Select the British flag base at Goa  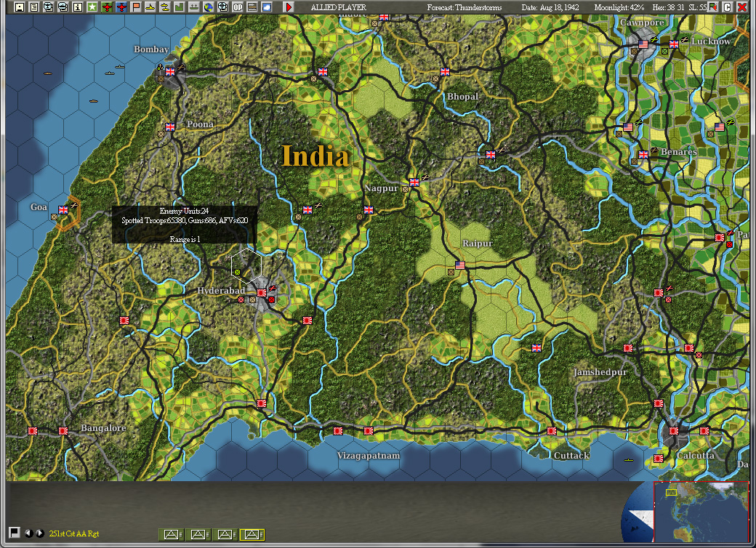pos(63,209)
